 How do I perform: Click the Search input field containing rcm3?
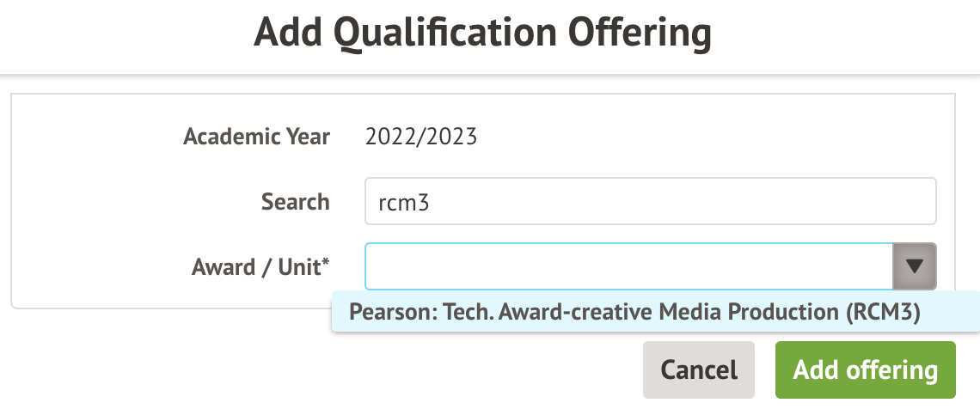pyautogui.click(x=649, y=201)
